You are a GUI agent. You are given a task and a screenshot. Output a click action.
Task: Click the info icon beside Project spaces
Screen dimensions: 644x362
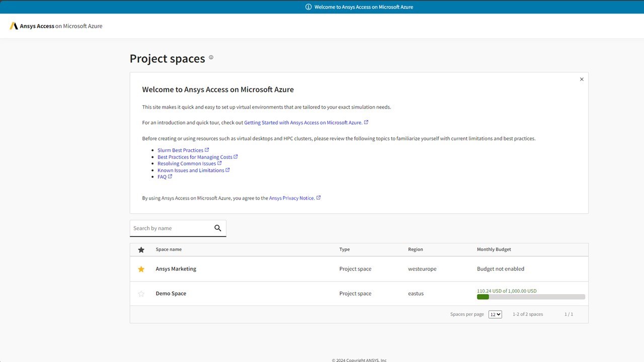tap(211, 57)
